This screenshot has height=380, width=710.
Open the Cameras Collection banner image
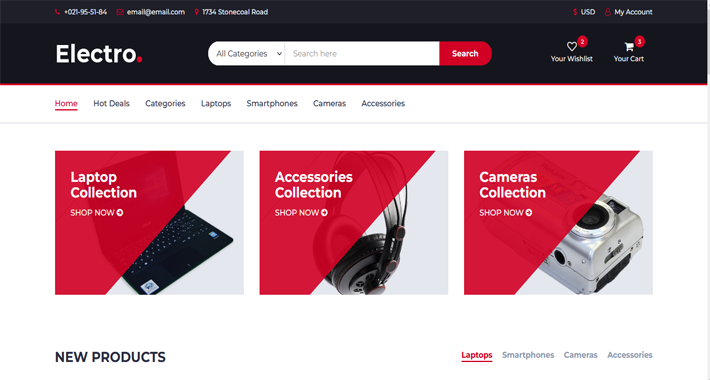click(558, 223)
